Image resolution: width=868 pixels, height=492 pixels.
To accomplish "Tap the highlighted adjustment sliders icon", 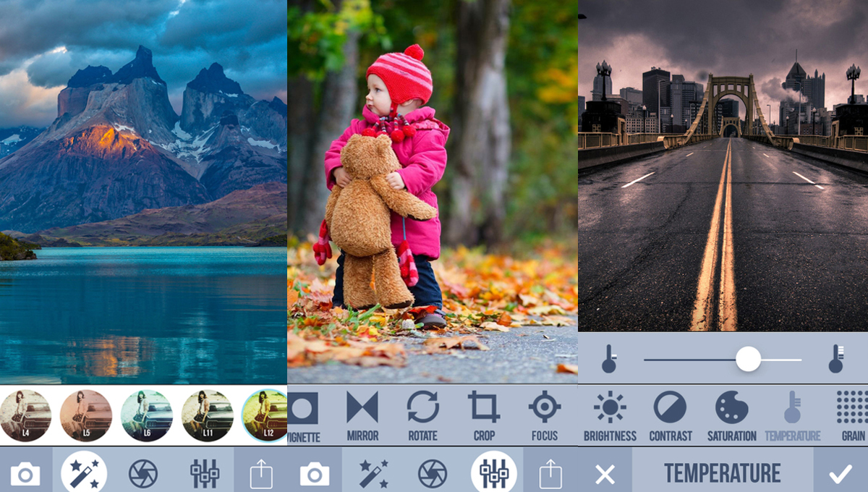I will 494,474.
